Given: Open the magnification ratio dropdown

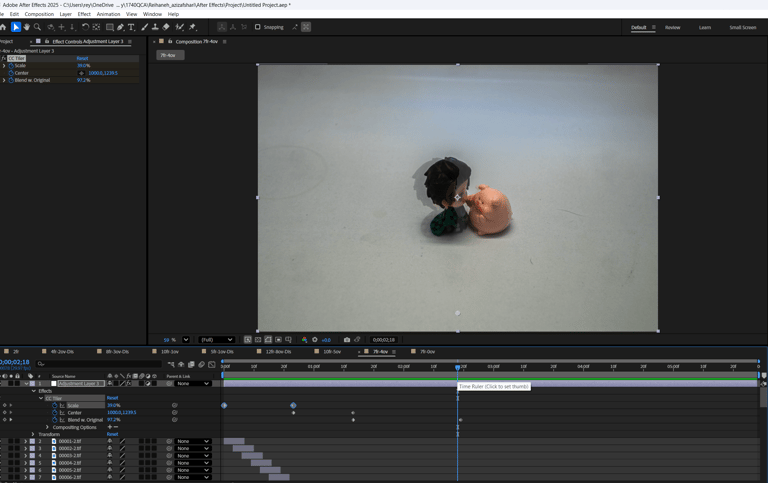Looking at the screenshot, I should [186, 339].
